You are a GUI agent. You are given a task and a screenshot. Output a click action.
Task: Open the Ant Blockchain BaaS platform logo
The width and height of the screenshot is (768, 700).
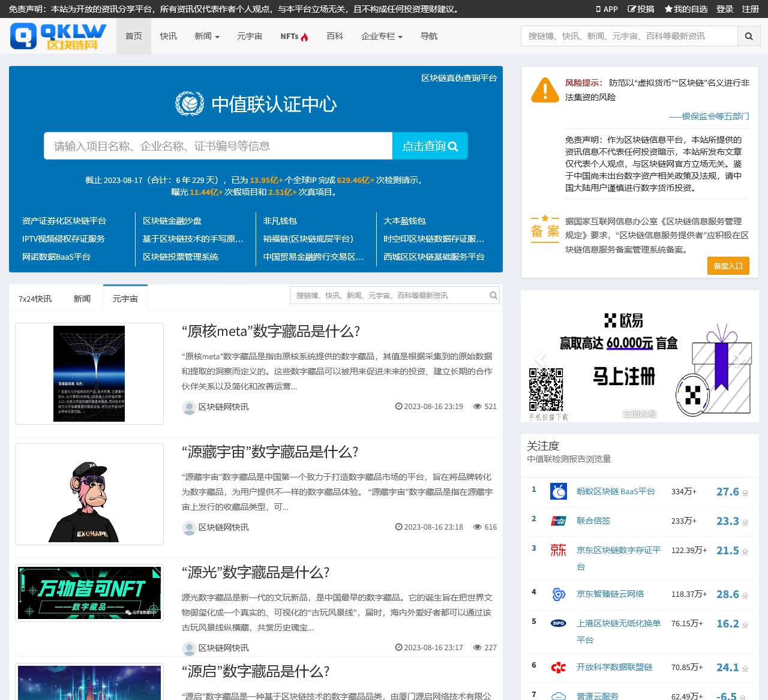(558, 491)
